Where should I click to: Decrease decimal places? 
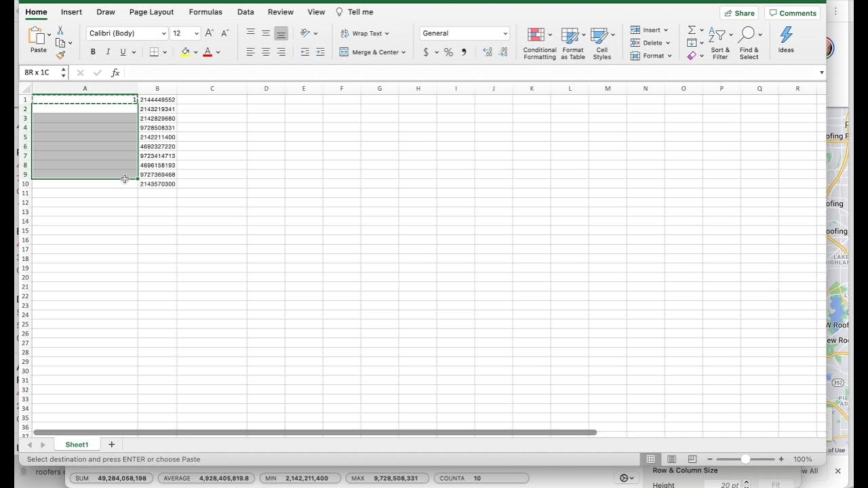(x=503, y=52)
